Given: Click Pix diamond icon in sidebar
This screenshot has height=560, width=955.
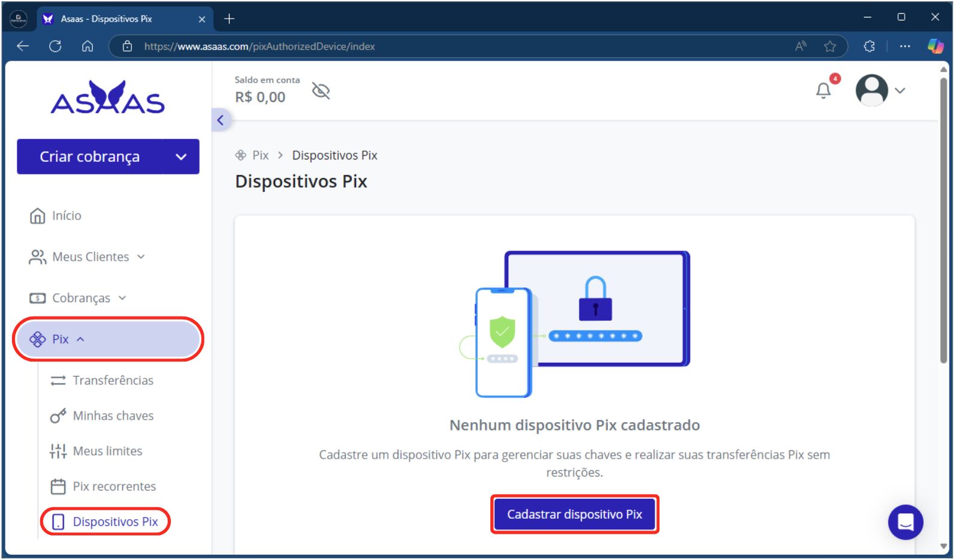Looking at the screenshot, I should click(37, 339).
